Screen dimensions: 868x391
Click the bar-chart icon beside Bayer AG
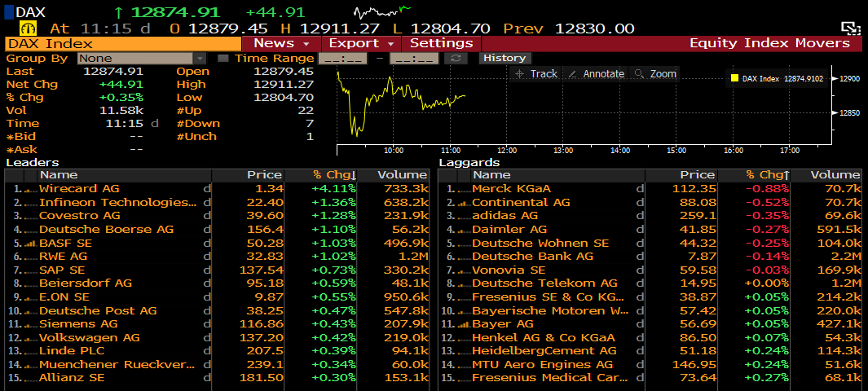point(464,324)
